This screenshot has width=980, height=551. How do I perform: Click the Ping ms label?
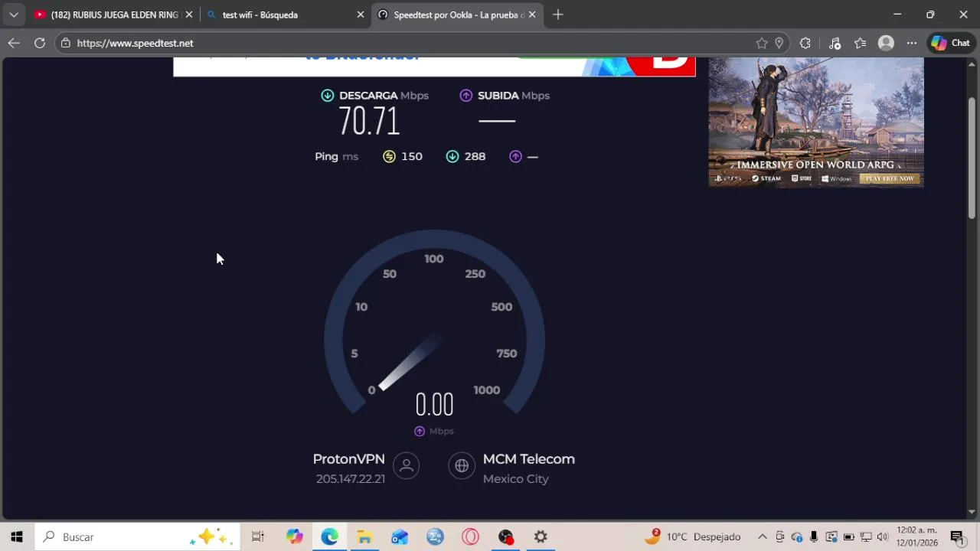[336, 156]
